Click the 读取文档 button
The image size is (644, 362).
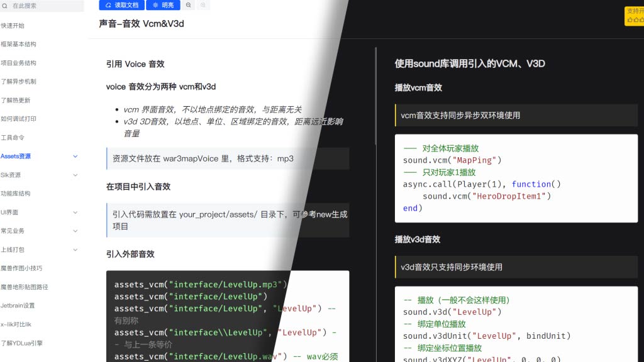point(121,5)
